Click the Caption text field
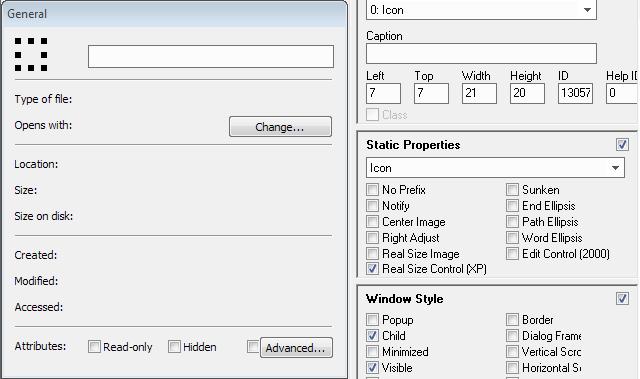Viewport: 640px width, 379px height. (x=481, y=53)
